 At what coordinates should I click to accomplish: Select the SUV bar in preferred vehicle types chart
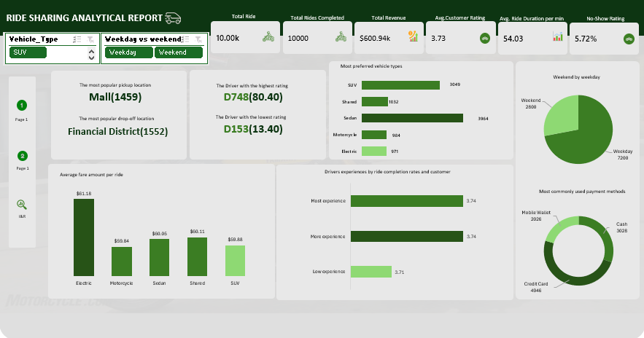point(400,85)
